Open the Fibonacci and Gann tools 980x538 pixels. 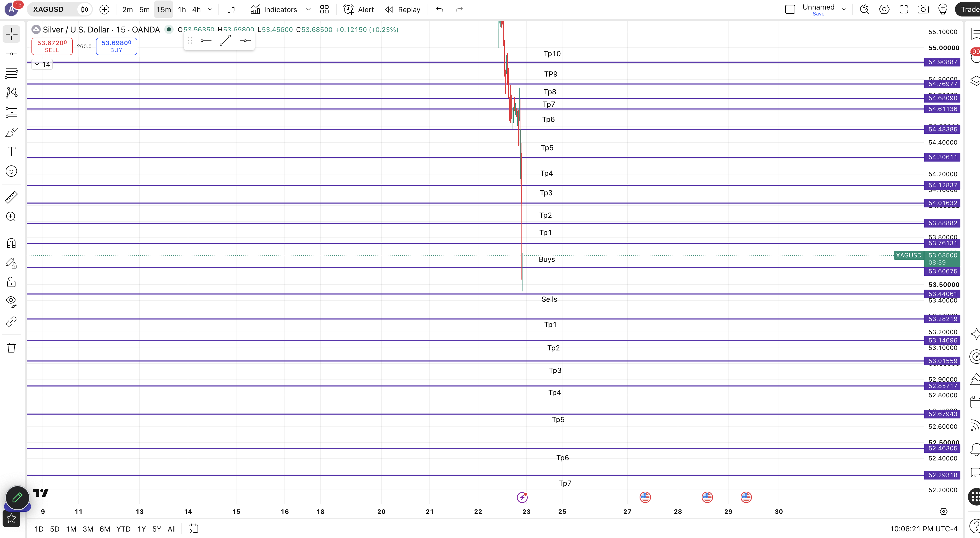point(11,73)
